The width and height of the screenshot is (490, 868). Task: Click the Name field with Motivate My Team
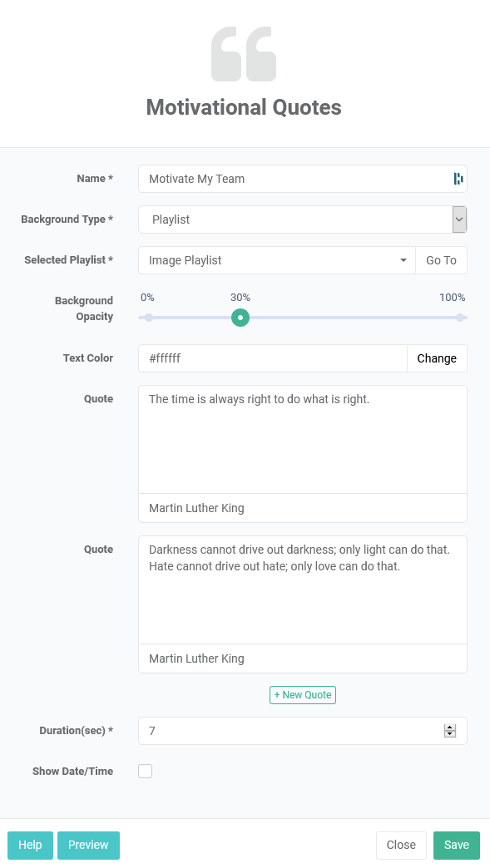coord(303,179)
